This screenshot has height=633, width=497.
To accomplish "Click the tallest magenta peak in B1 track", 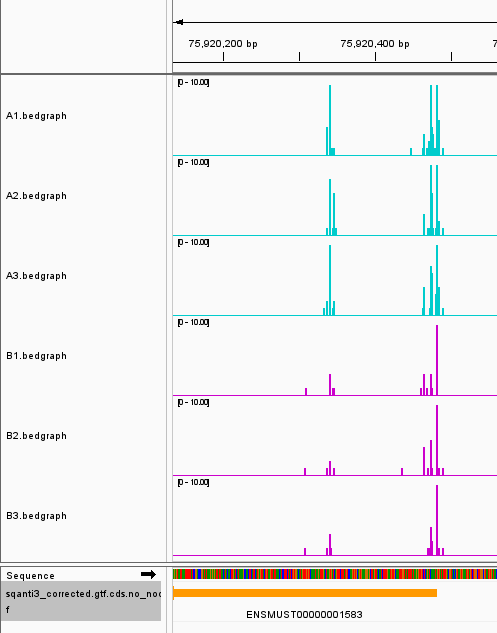I will pos(437,360).
